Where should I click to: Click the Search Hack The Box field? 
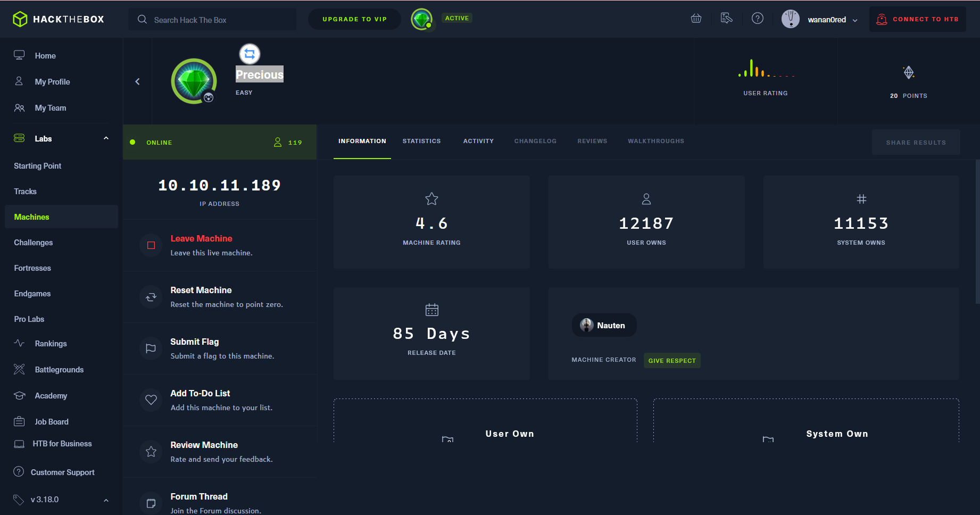(212, 20)
